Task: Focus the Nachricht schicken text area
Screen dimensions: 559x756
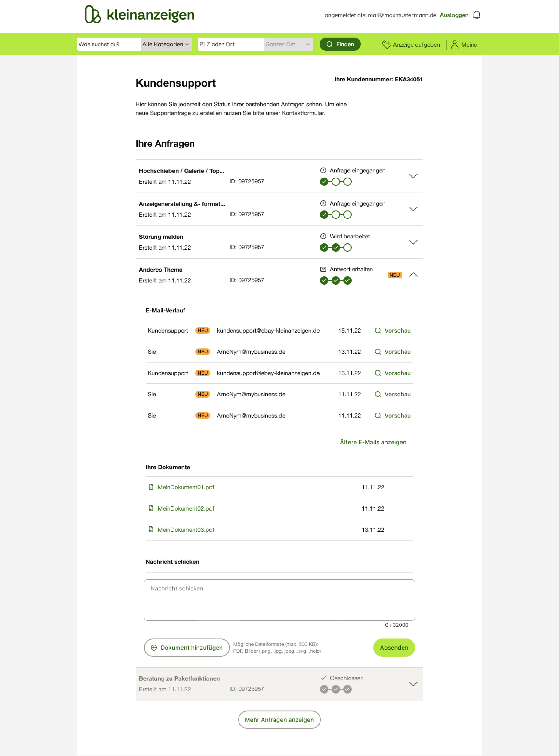Action: [x=279, y=600]
